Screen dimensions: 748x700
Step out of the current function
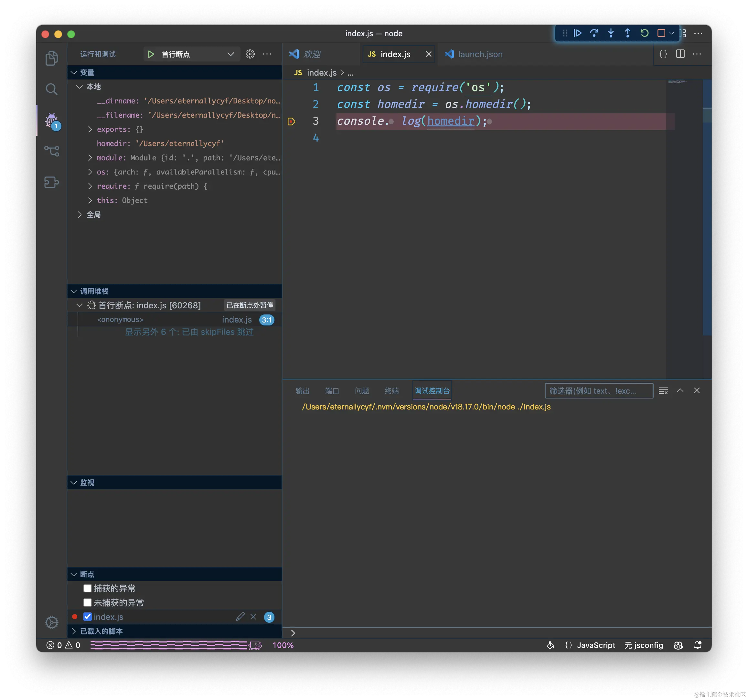[x=628, y=33]
